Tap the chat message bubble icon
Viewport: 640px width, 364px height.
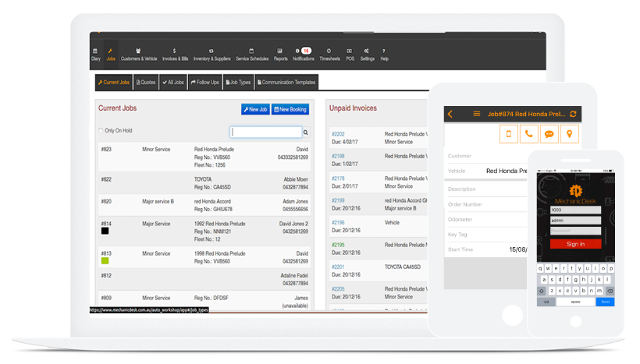550,134
